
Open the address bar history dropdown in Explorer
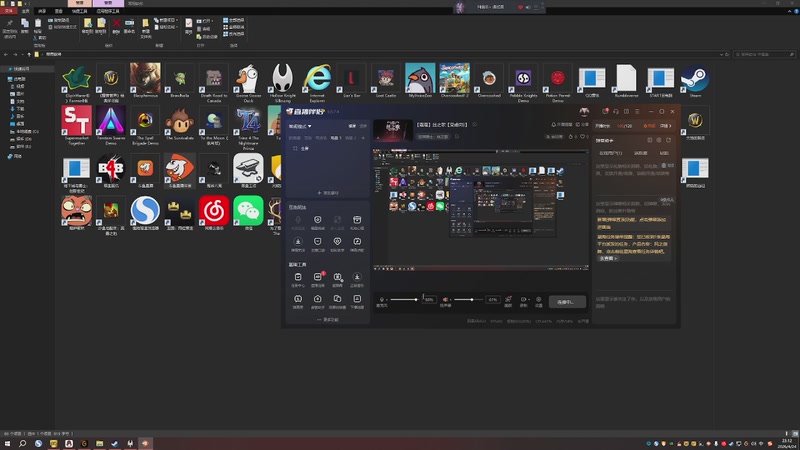[x=721, y=54]
